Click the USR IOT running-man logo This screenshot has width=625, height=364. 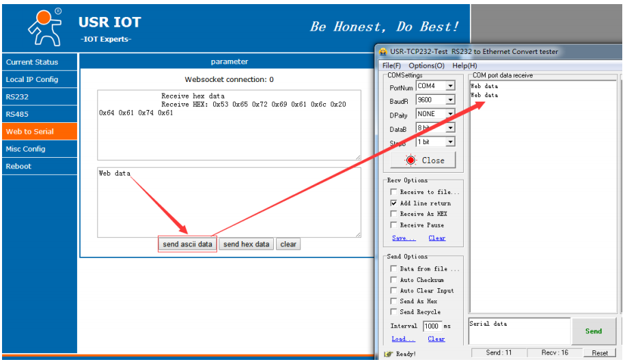click(x=45, y=27)
